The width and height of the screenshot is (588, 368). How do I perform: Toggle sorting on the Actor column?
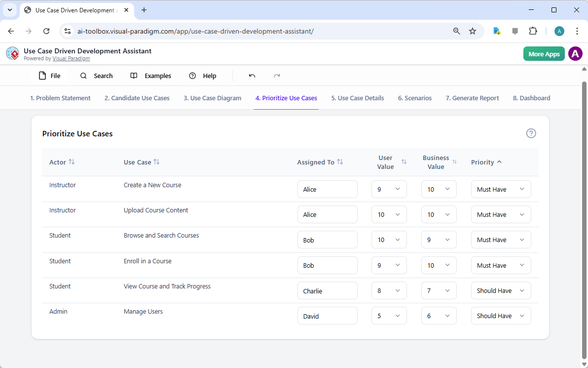click(71, 162)
